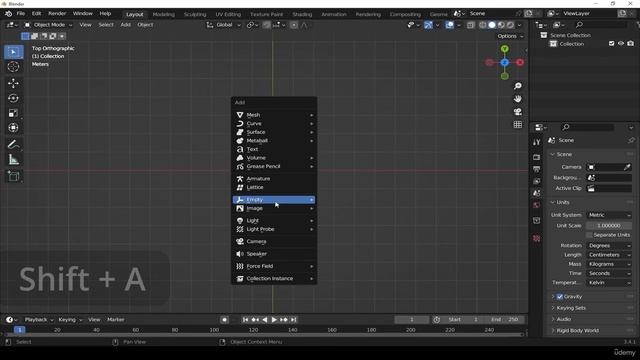Choose Light in the Add menu
This screenshot has height=360, width=640.
coord(273,220)
